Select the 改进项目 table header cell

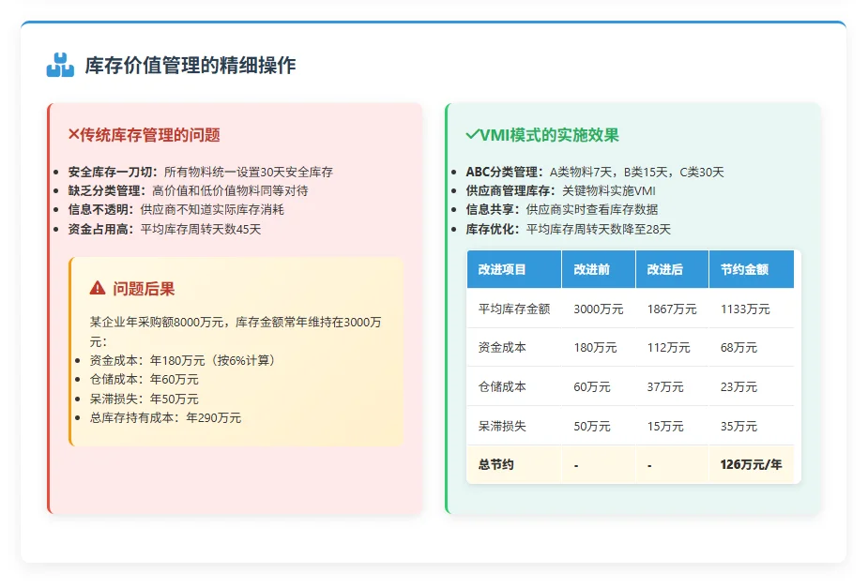click(x=500, y=269)
